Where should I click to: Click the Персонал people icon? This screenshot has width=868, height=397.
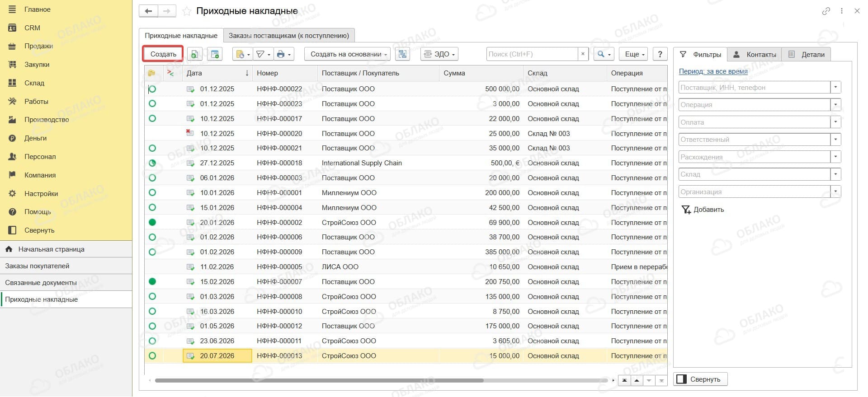[12, 157]
